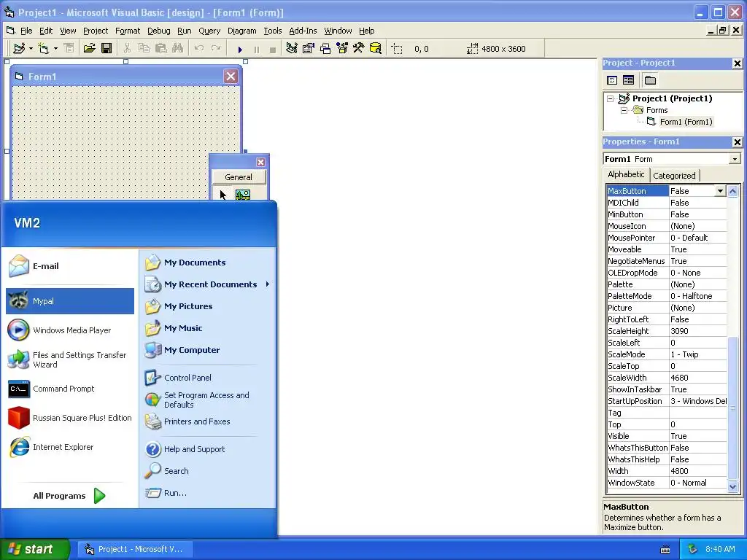The image size is (747, 560).
Task: Select the WindowState property row
Action: 667,483
